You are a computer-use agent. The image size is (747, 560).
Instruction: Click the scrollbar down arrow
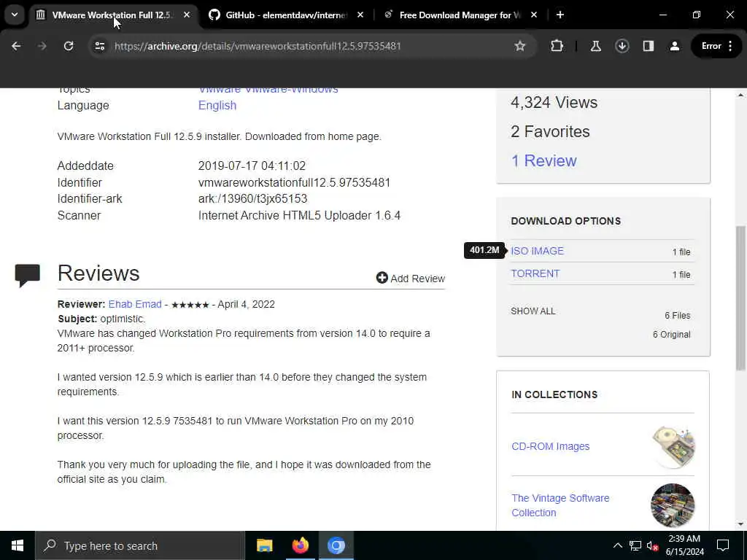coord(740,525)
